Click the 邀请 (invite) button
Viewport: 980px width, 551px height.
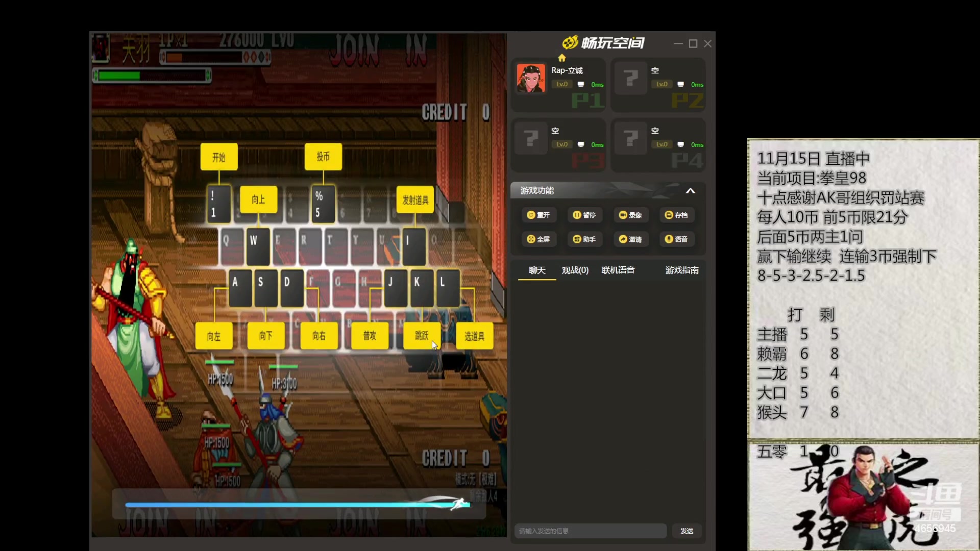coord(630,239)
